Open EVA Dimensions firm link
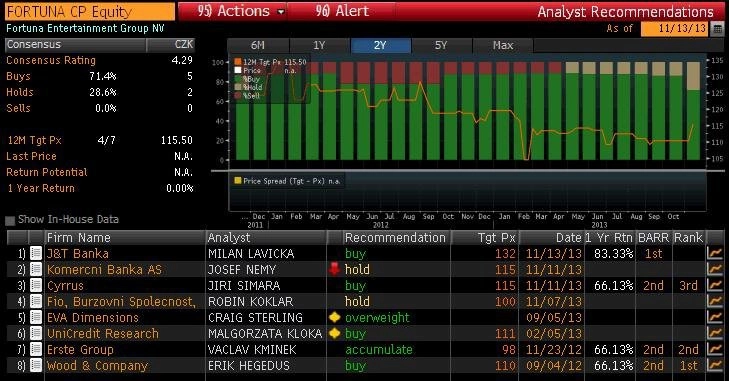The height and width of the screenshot is (381, 729). click(x=93, y=318)
